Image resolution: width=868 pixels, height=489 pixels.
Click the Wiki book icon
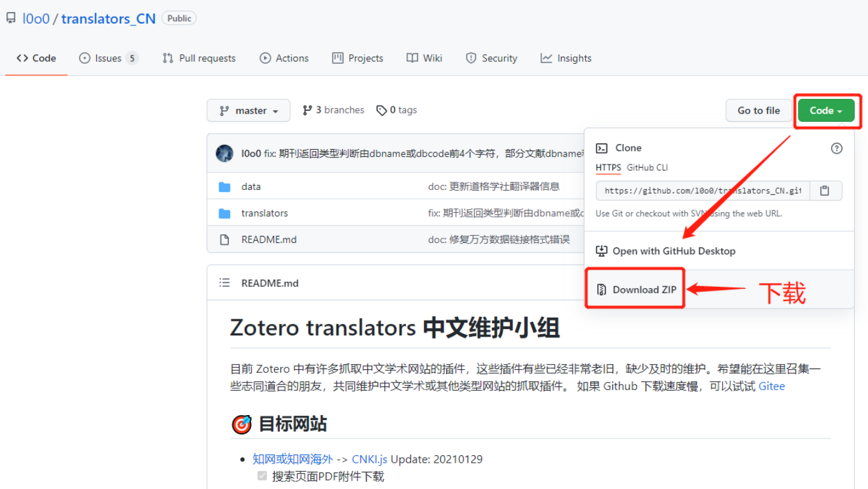(412, 58)
